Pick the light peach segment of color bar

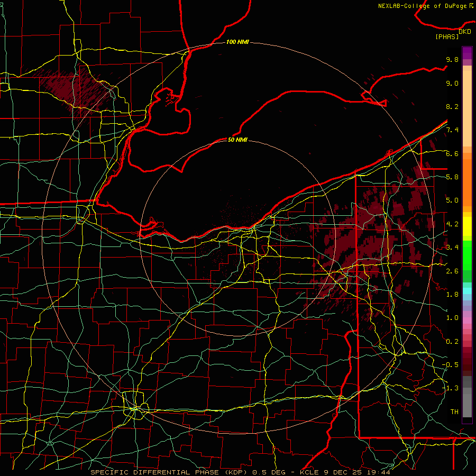click(x=467, y=109)
